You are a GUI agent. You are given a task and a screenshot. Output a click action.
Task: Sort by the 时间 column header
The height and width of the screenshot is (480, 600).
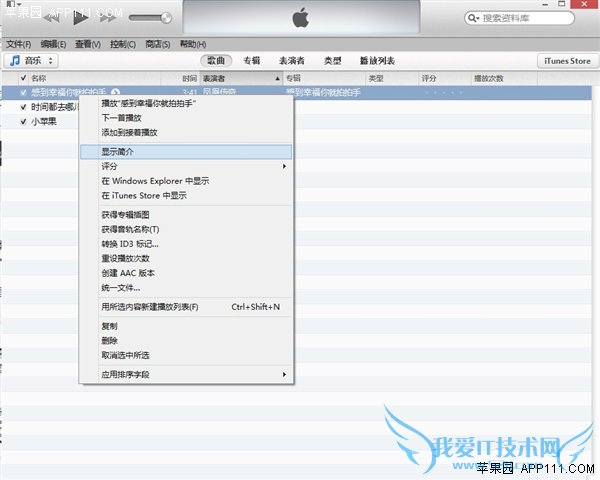tap(181, 78)
